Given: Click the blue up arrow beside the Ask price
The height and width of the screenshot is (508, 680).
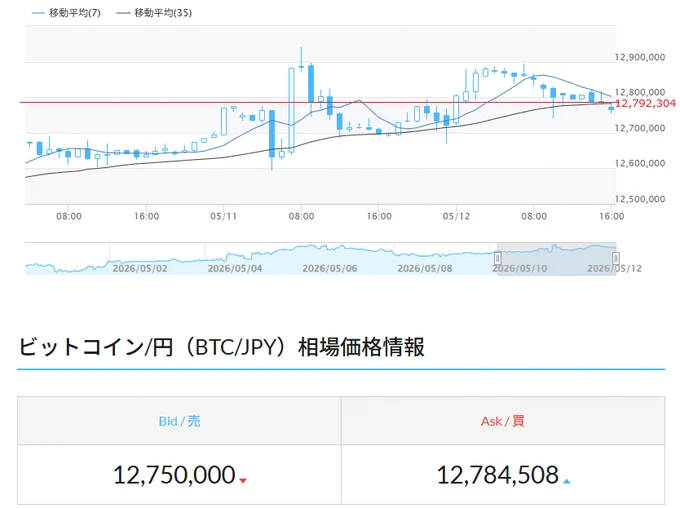Looking at the screenshot, I should click(x=566, y=481).
